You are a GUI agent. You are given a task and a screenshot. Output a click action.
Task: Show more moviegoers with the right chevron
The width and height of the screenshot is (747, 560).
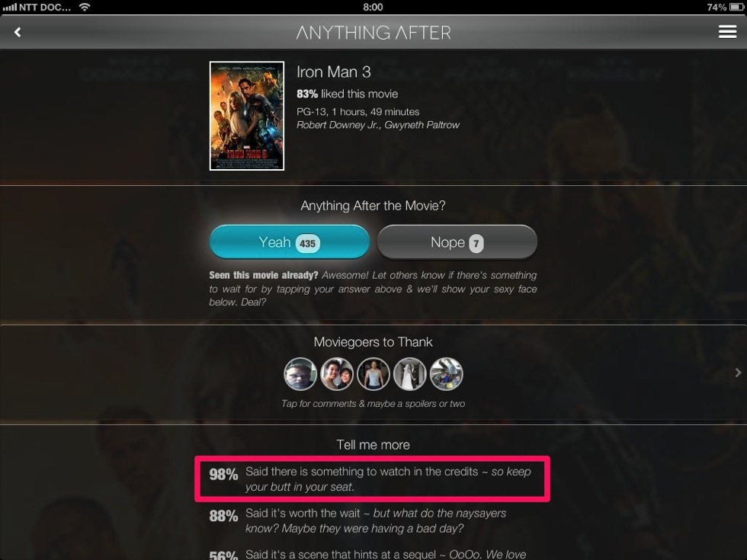[738, 373]
